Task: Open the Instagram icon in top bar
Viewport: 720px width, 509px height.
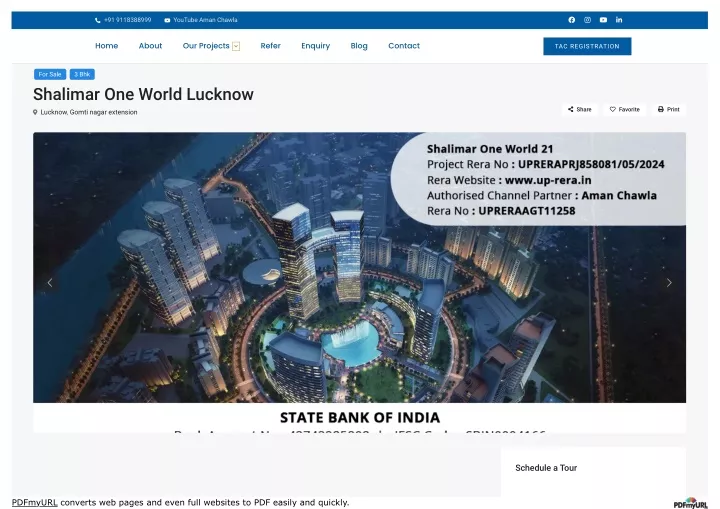Action: (x=587, y=20)
